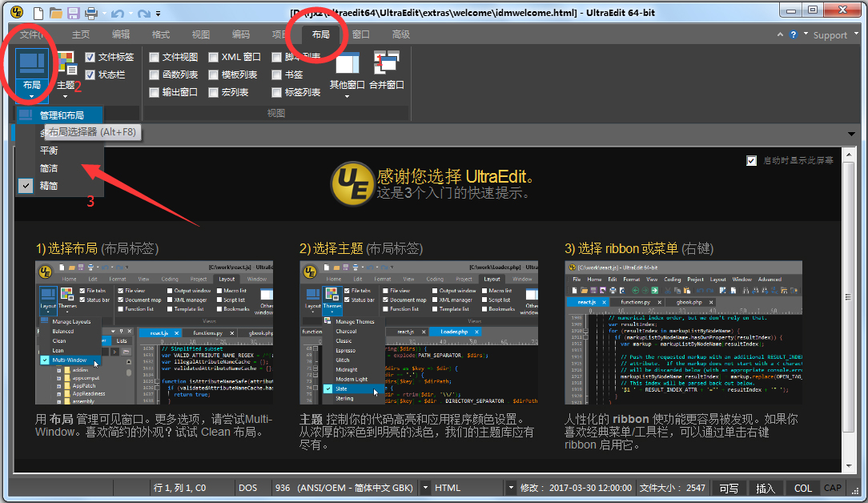The height and width of the screenshot is (503, 868).
Task: Redo the last undone action
Action: (144, 13)
